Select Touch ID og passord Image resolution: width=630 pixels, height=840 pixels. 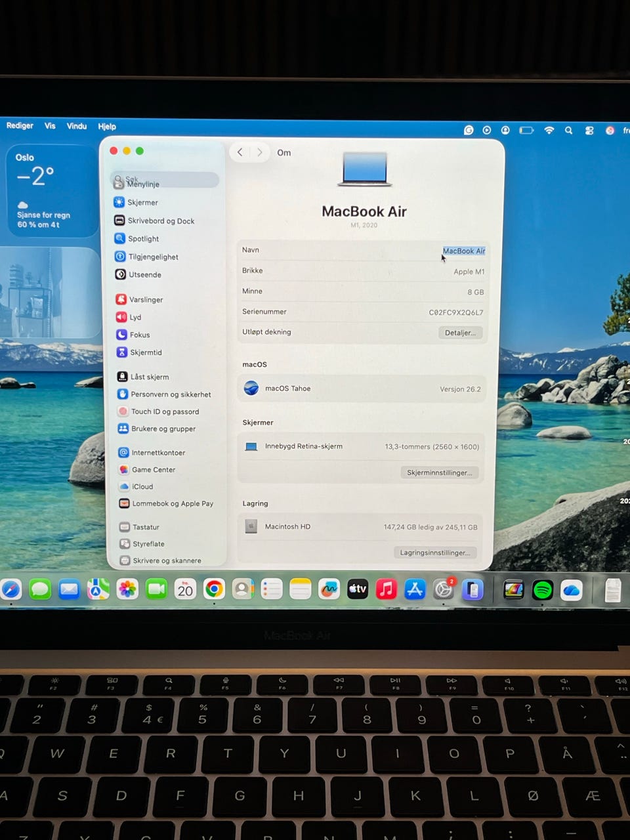159,411
